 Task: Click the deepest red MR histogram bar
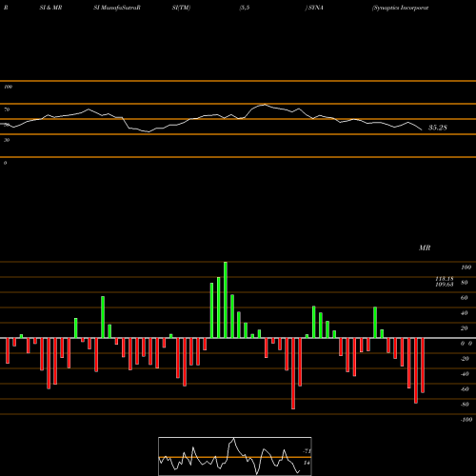tap(293, 373)
